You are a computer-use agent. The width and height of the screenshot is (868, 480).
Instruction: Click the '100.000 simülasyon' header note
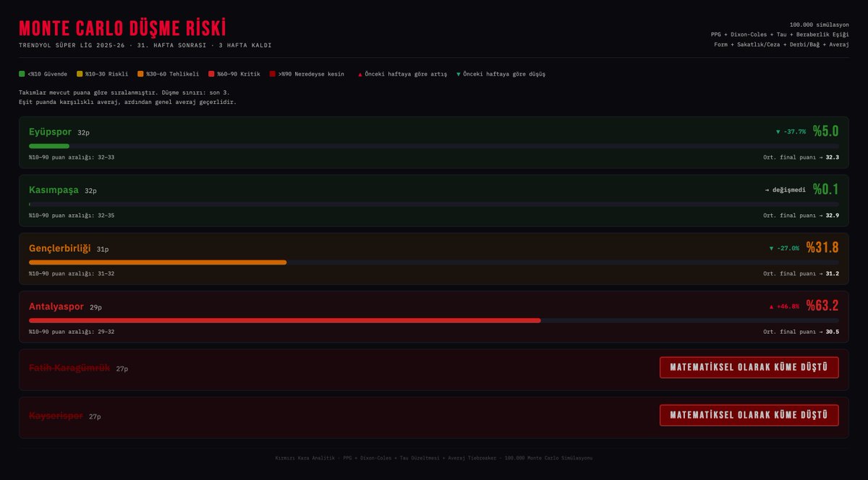point(820,25)
